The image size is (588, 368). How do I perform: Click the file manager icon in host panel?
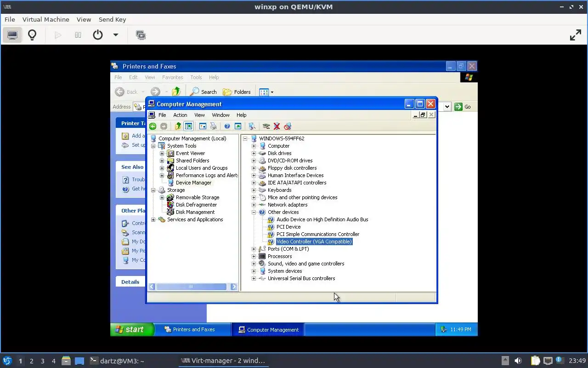(66, 361)
